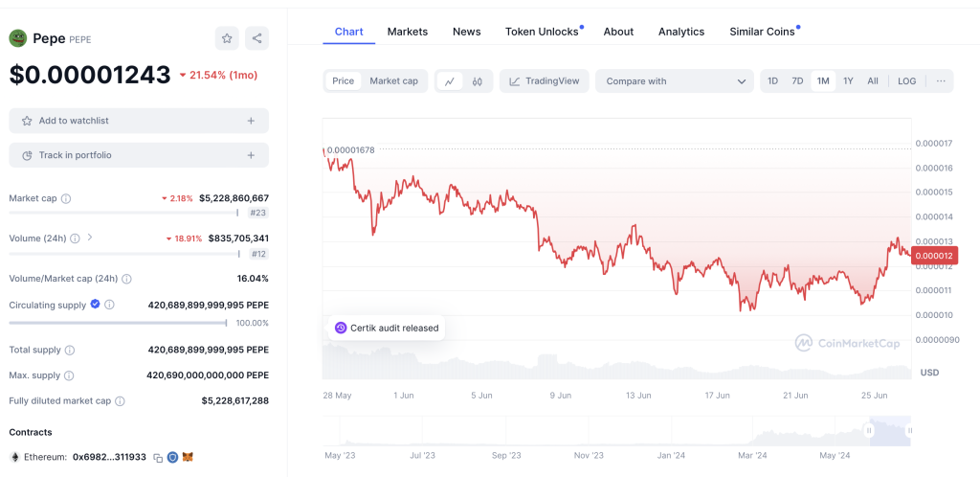Click the left handle of range selector
The height and width of the screenshot is (477, 980).
click(869, 430)
